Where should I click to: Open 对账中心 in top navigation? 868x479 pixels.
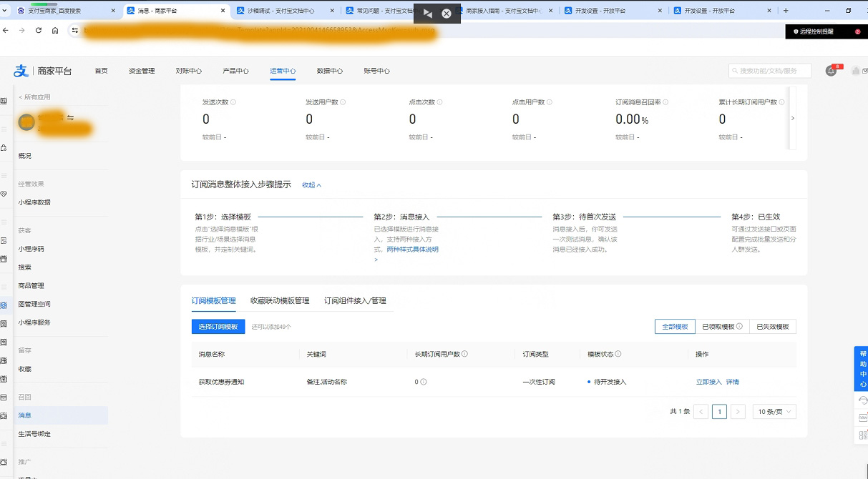(x=189, y=71)
